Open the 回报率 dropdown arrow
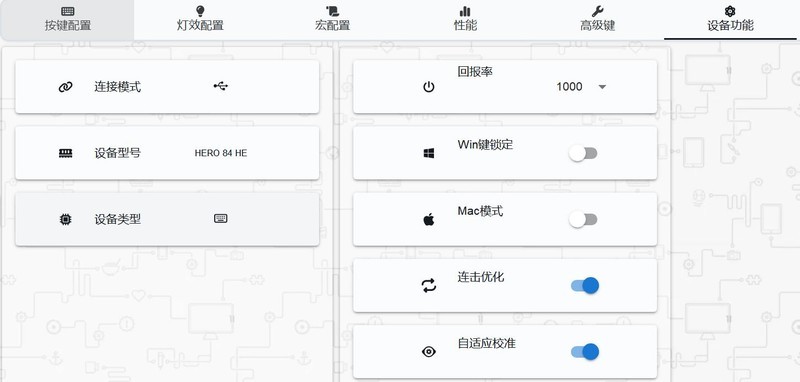 point(602,87)
